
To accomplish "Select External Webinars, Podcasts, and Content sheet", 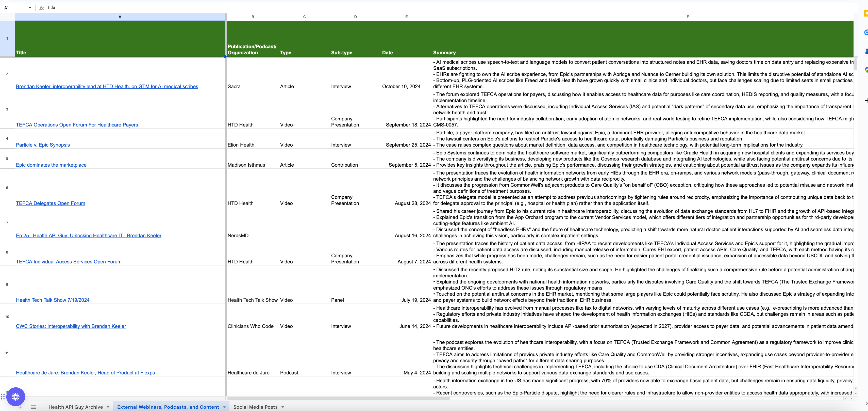I will point(168,407).
